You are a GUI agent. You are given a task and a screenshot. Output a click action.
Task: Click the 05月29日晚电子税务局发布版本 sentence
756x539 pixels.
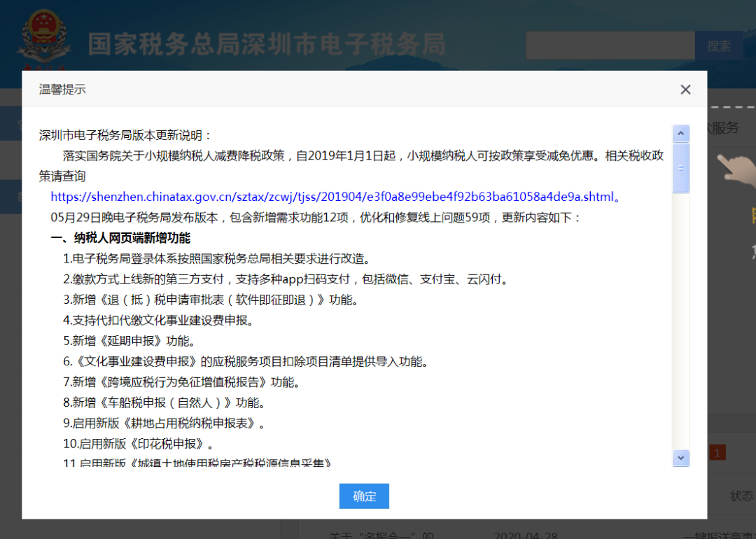click(316, 218)
